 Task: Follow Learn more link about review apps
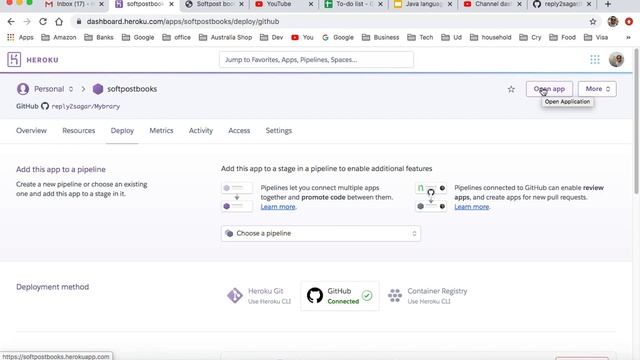[471, 207]
